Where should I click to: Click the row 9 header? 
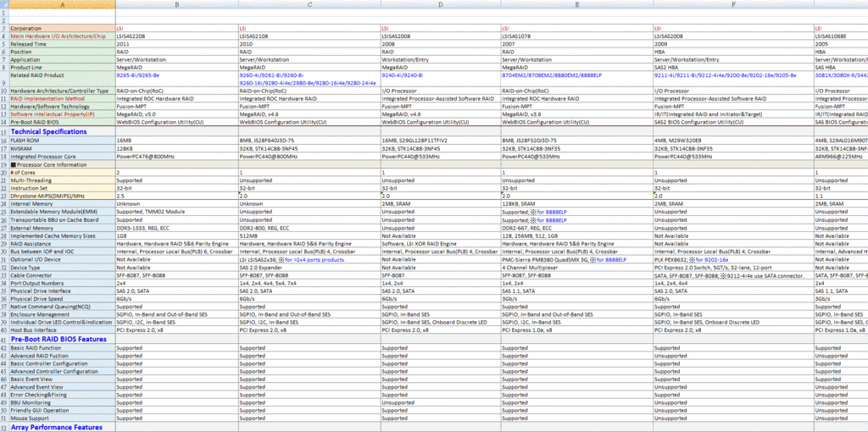point(4,78)
